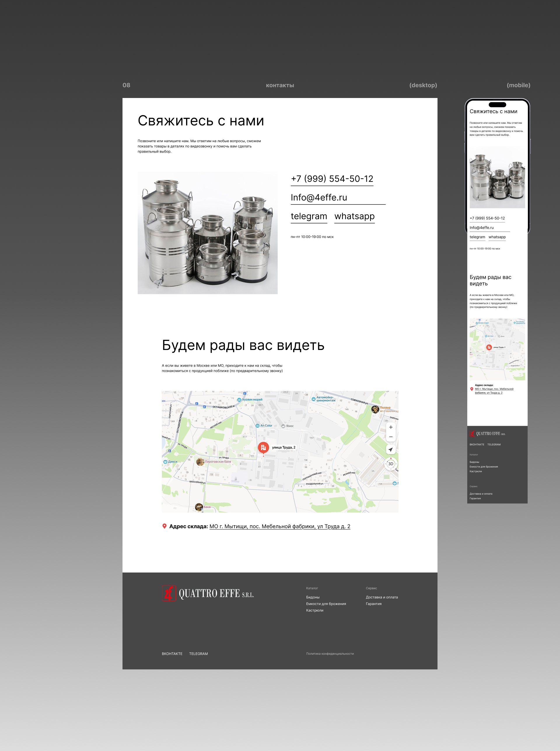Screen dimensions: 560x751
Task: Click the Пироговская баня map marker
Action: [200, 462]
